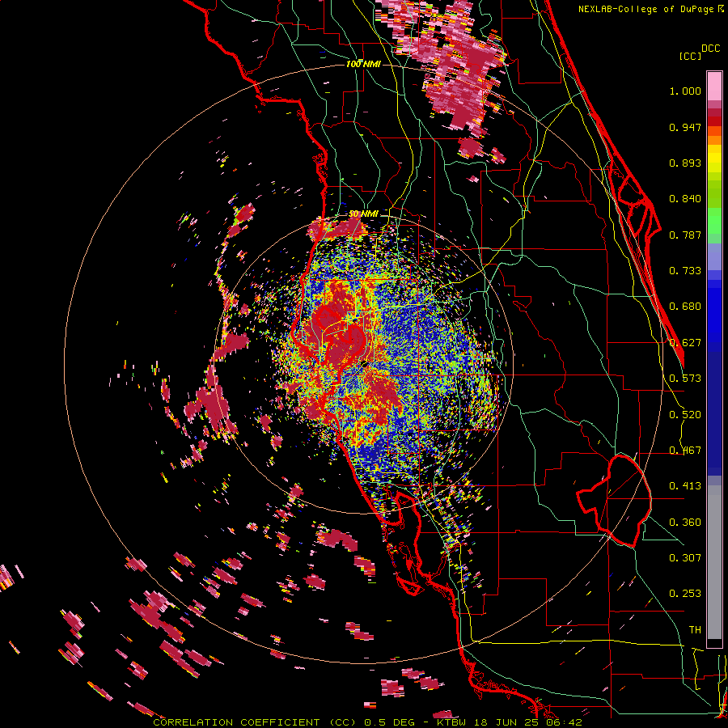Click the "NEXLAB-College of DuPage" header text
The image size is (728, 728).
(645, 9)
